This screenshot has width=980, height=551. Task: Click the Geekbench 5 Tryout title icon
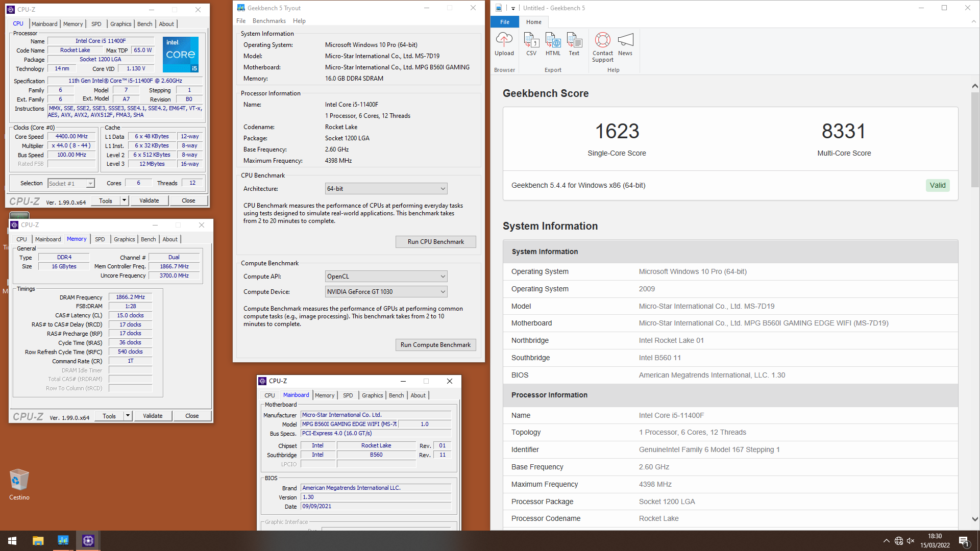pos(241,8)
